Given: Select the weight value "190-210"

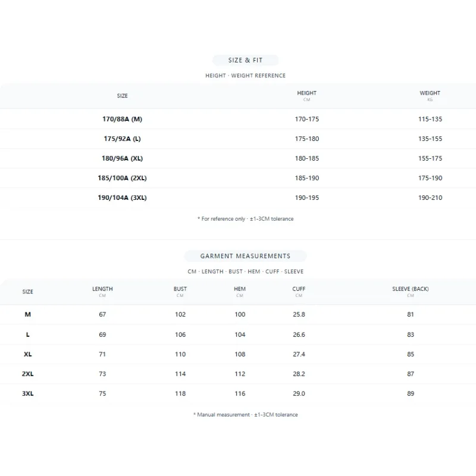Looking at the screenshot, I should 430,198.
